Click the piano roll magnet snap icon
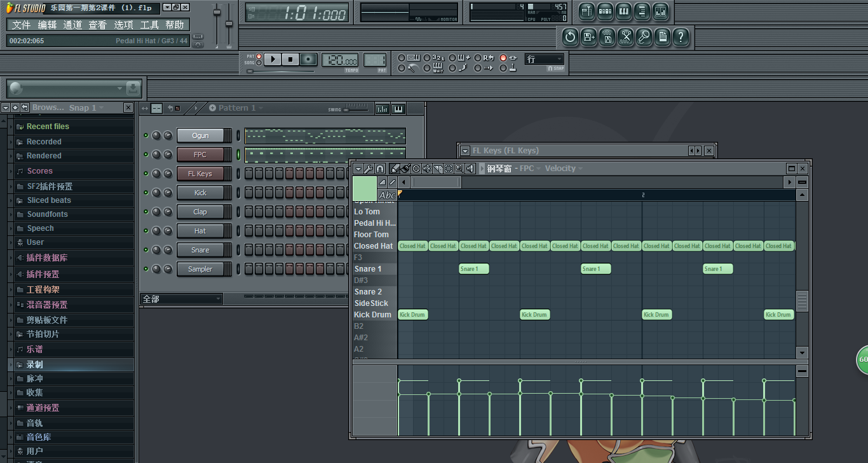Image resolution: width=868 pixels, height=463 pixels. pyautogui.click(x=379, y=169)
